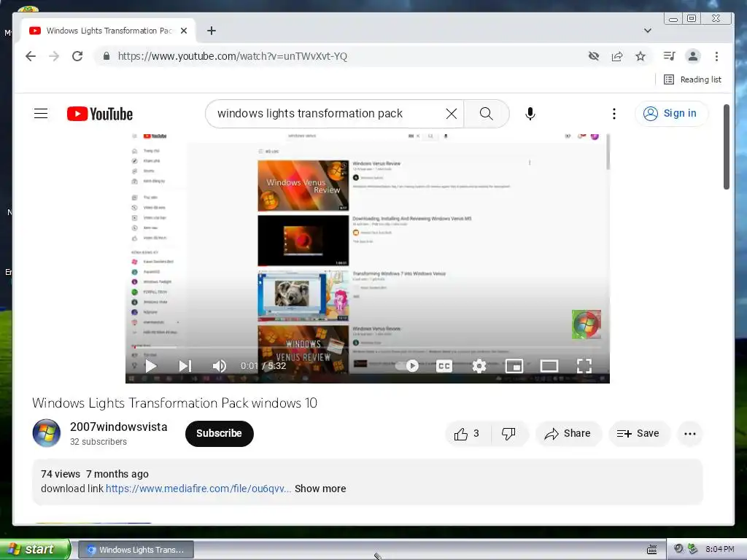Share this page from the address bar
Screen dimensions: 747x560
click(617, 56)
